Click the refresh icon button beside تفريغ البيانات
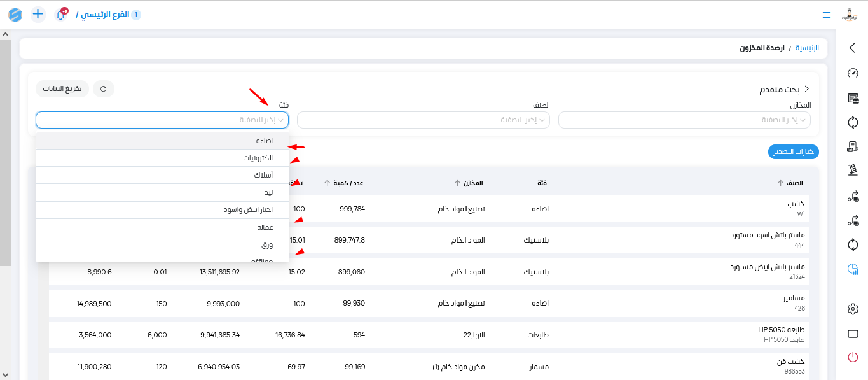 pos(104,88)
